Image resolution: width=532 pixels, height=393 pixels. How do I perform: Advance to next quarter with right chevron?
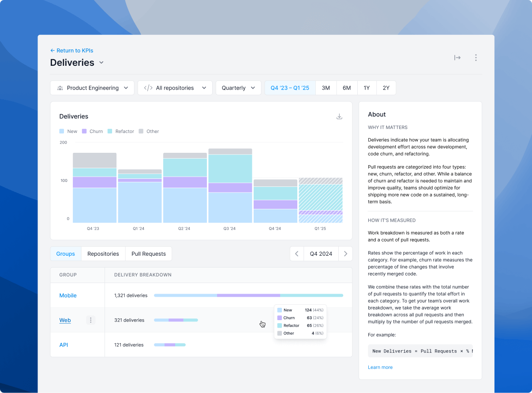[x=345, y=254]
